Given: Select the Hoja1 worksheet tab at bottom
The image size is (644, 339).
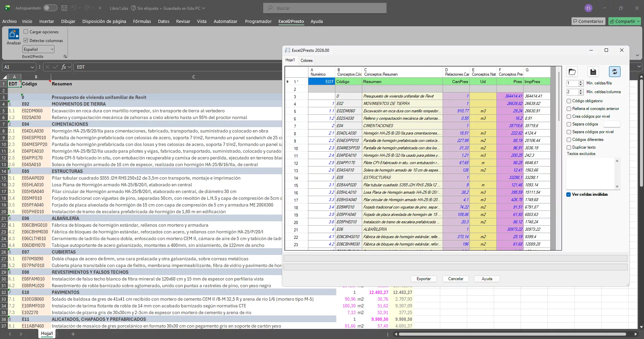Looking at the screenshot, I should tap(47, 334).
